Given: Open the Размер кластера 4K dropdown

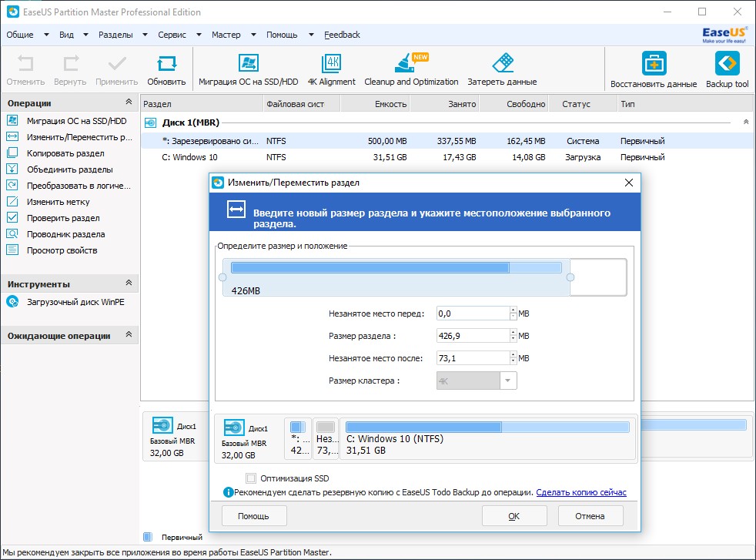Looking at the screenshot, I should (x=507, y=381).
